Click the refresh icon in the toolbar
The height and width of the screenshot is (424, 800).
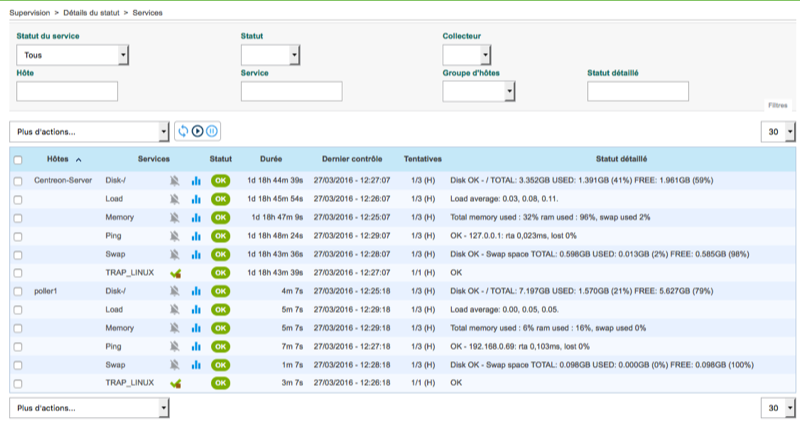[x=183, y=131]
